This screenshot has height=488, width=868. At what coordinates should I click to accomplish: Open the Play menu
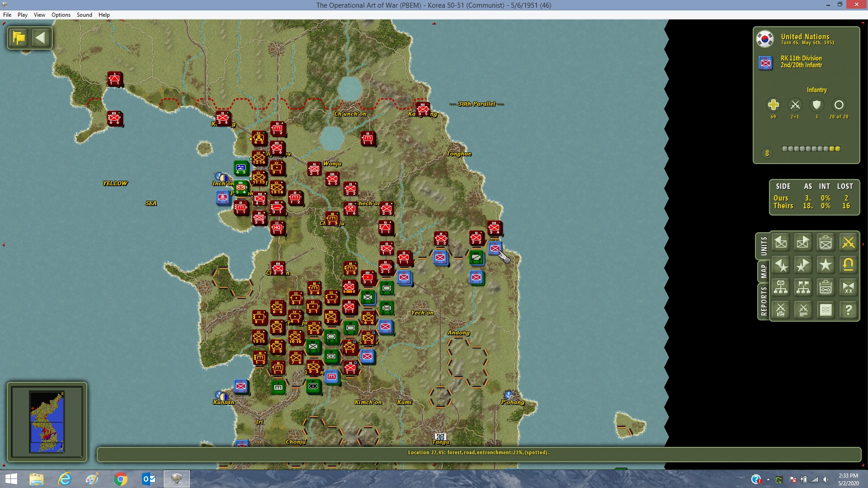(x=23, y=15)
